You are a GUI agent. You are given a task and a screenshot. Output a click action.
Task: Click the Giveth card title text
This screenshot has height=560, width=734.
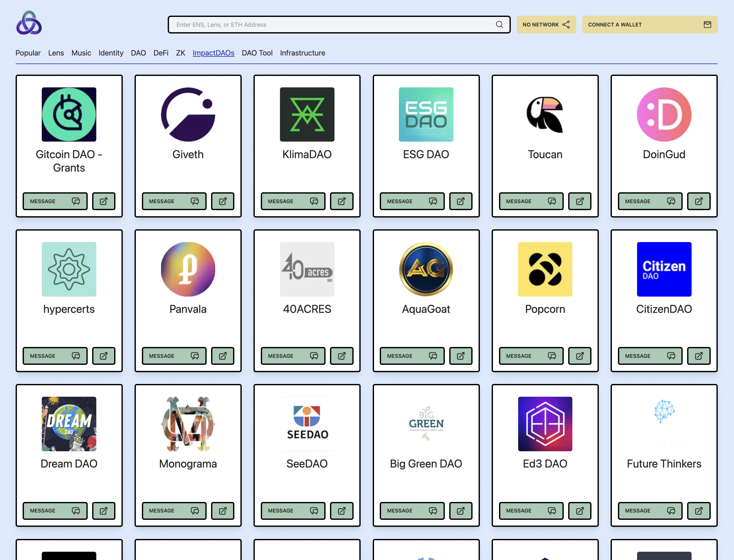coord(188,154)
